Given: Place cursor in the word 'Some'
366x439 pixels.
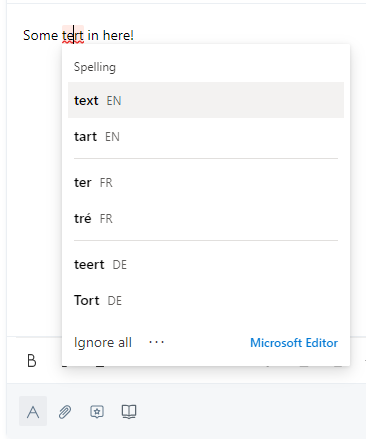Looking at the screenshot, I should tap(40, 35).
